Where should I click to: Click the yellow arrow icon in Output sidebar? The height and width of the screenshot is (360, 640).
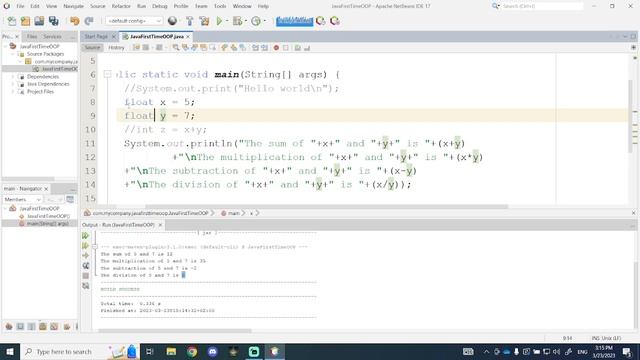(x=85, y=256)
